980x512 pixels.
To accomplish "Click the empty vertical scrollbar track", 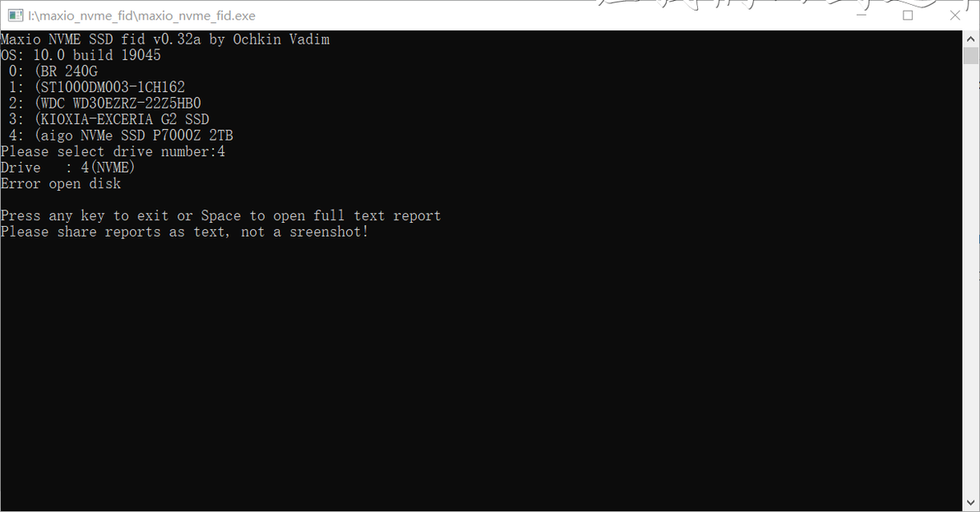I will 971,279.
